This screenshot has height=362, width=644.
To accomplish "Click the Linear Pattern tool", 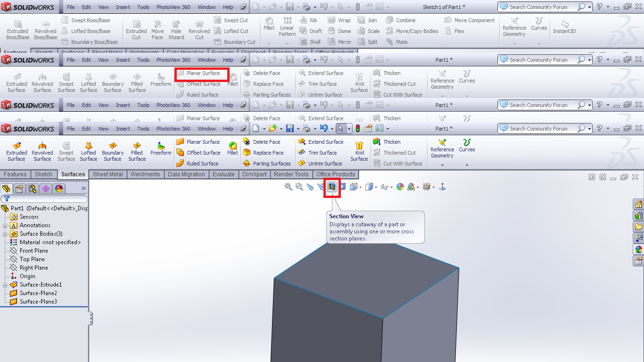I will [287, 28].
